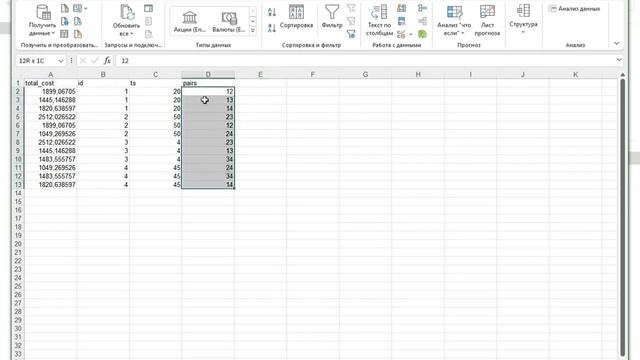Sort ascending with the A-Z icon
The image size is (640, 360).
[x=272, y=12]
